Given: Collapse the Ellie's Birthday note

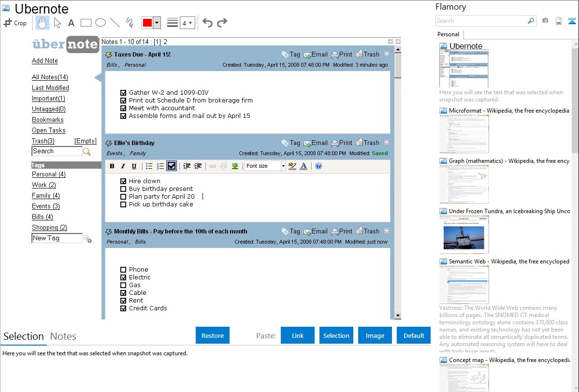Looking at the screenshot, I should coord(387,142).
